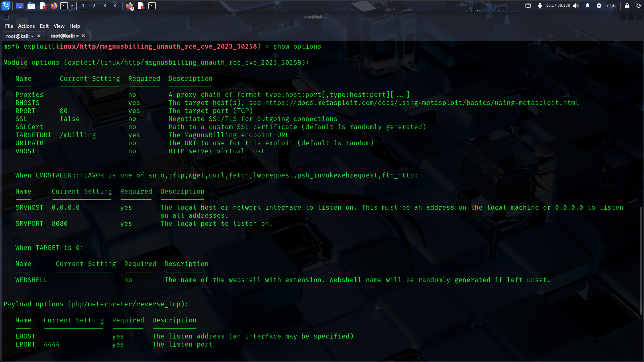The width and height of the screenshot is (644, 362).
Task: Close the second active root@kali tab
Action: pos(83,36)
